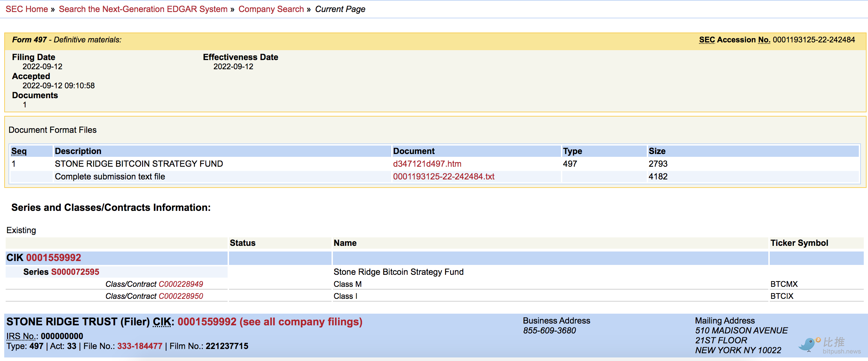868x361 pixels.
Task: Open File No. 333-184477 link
Action: pos(140,346)
